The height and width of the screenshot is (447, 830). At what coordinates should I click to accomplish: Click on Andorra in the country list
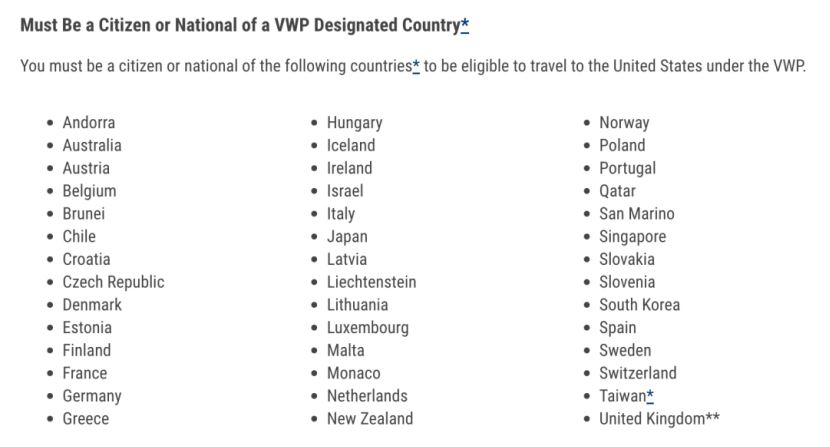tap(89, 123)
